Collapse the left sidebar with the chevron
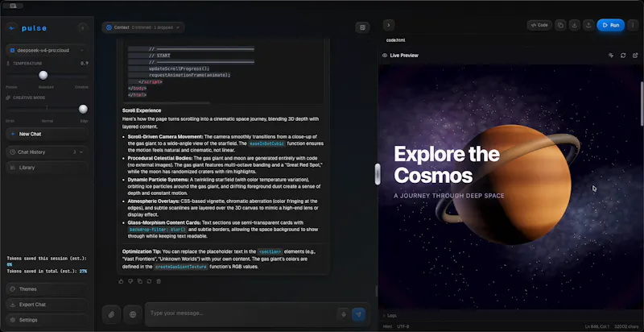 [x=83, y=28]
